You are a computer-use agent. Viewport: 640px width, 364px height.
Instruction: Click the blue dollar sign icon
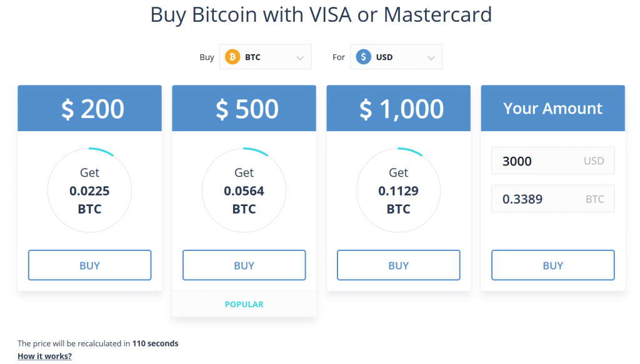pyautogui.click(x=363, y=57)
